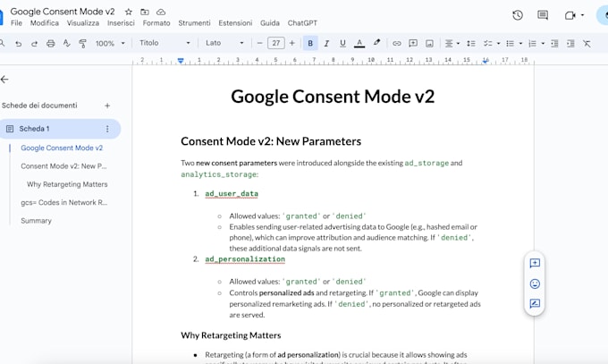Jump to Consent Mode v2: New P... heading
This screenshot has height=364, width=608.
coord(63,166)
